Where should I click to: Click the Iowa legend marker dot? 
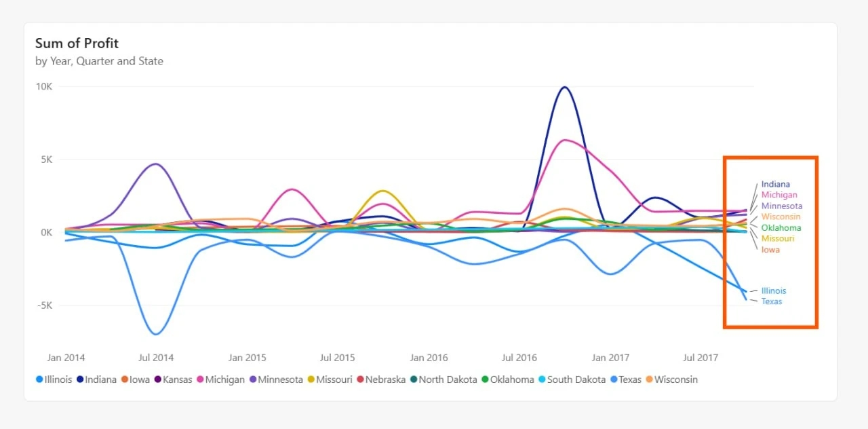coord(125,379)
